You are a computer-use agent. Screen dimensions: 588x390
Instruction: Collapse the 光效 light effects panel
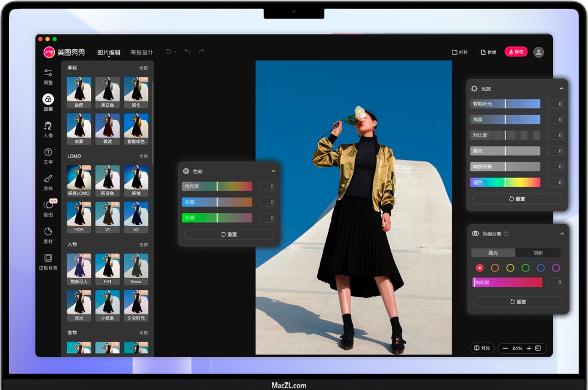pyautogui.click(x=561, y=89)
